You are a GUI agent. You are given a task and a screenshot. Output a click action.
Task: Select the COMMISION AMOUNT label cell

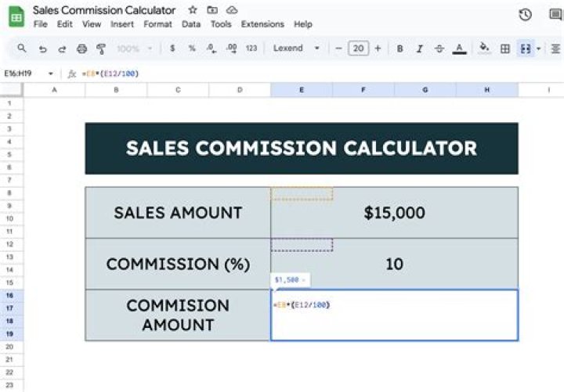(178, 315)
